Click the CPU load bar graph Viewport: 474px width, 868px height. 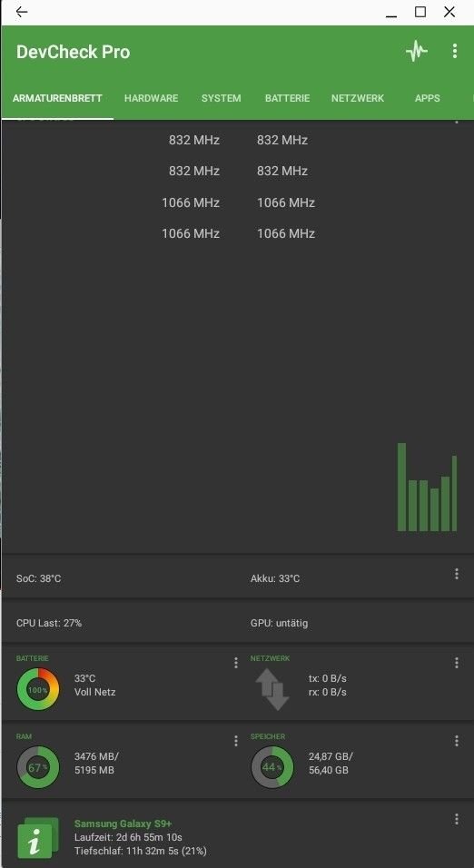pyautogui.click(x=427, y=488)
